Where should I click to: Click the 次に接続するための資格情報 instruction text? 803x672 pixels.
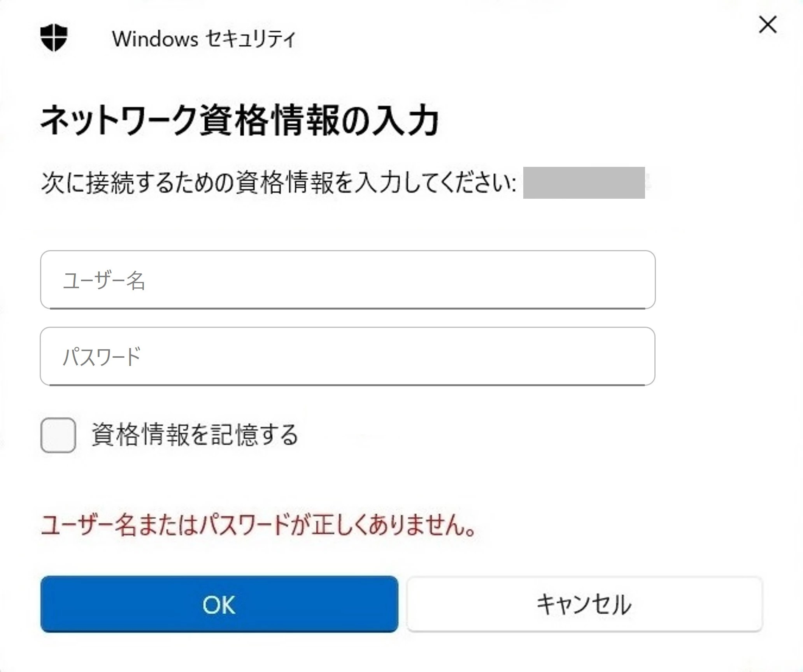(x=279, y=182)
